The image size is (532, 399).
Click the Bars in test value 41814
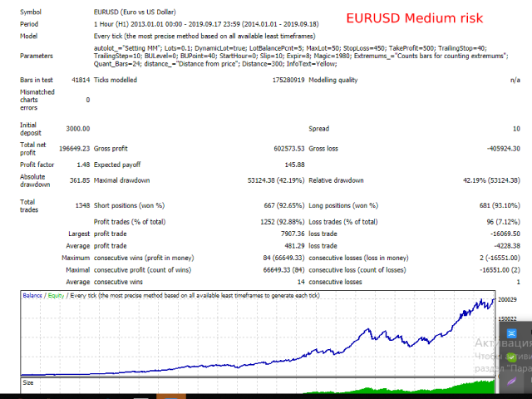[81, 80]
